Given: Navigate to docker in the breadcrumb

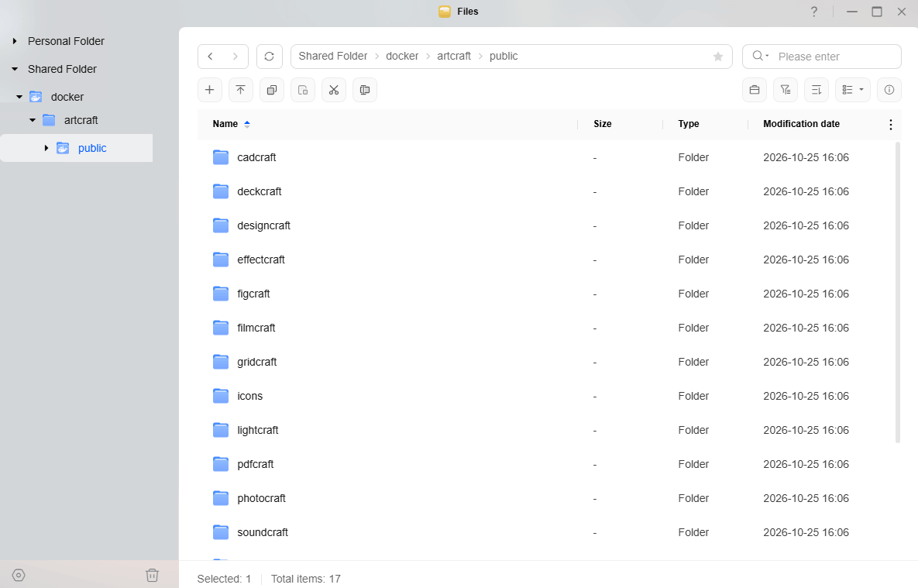Looking at the screenshot, I should (402, 57).
